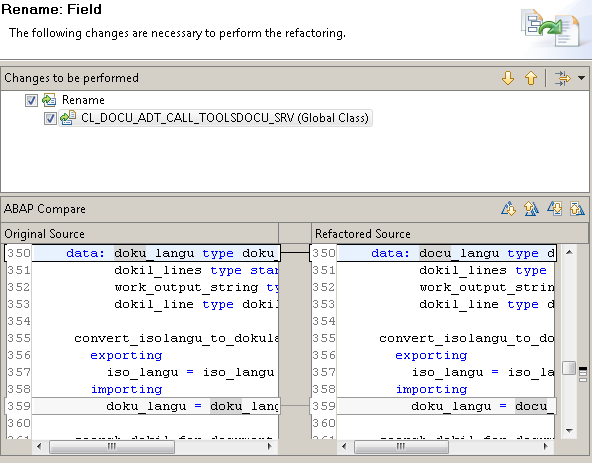Click the refactoring wizard banner icon
592x463 pixels.
(x=550, y=29)
